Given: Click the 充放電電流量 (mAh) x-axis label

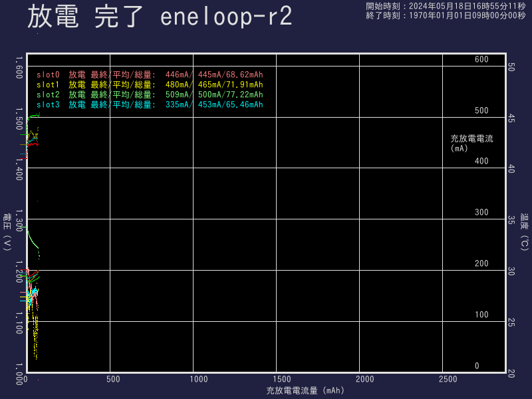Looking at the screenshot, I should pos(305,391).
